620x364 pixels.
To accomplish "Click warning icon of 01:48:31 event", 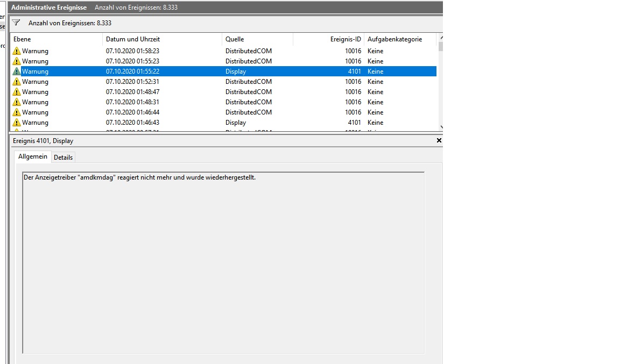I will click(x=17, y=102).
